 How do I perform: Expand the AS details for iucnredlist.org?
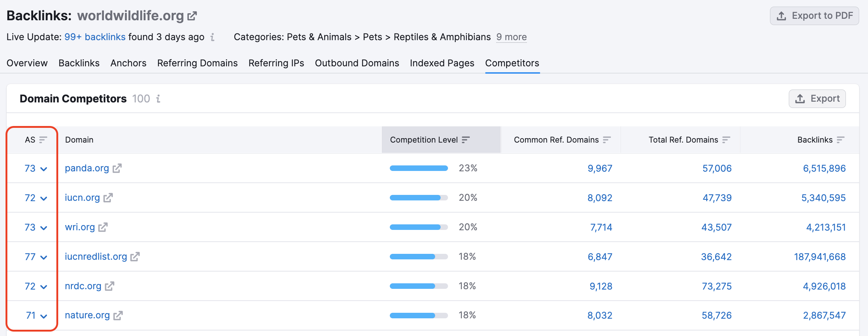[x=44, y=257]
